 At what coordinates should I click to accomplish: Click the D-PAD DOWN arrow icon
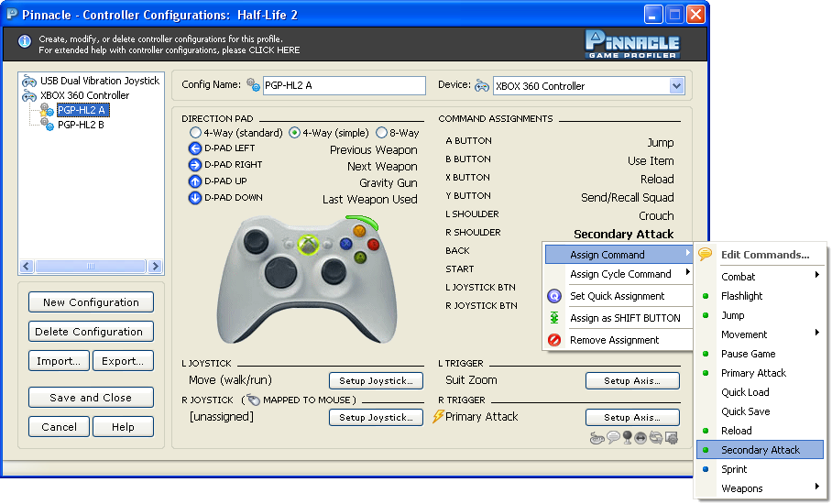pyautogui.click(x=195, y=198)
